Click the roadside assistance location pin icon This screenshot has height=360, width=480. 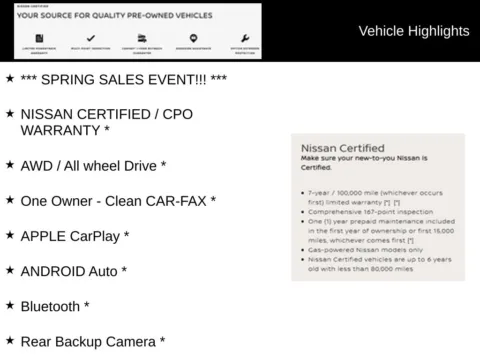pos(193,38)
